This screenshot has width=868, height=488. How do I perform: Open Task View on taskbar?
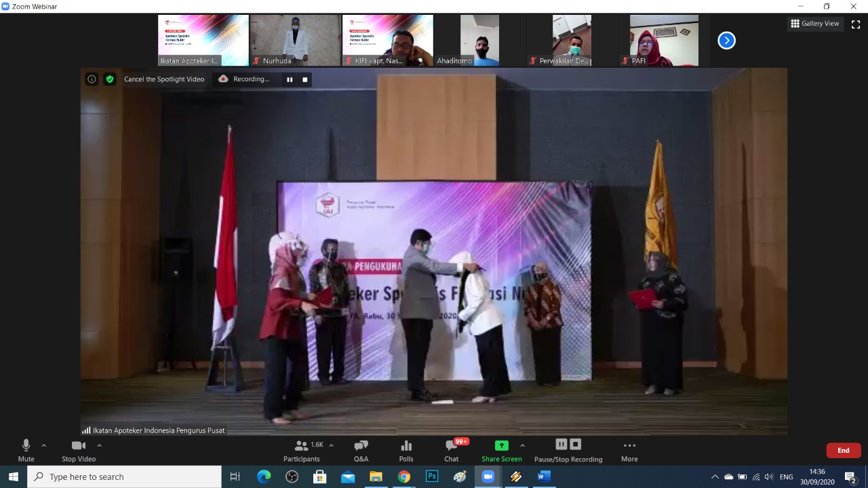(235, 476)
